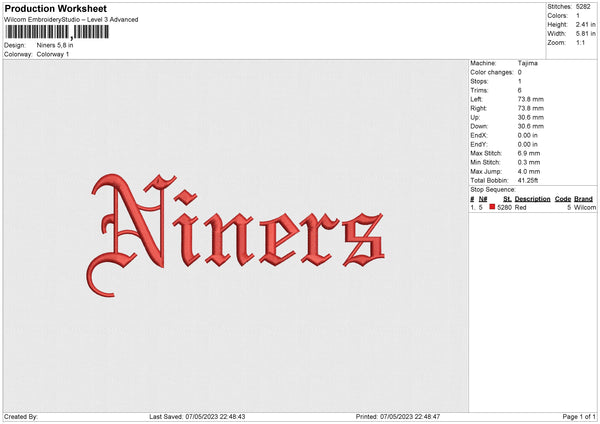
Task: Click the Max Stitch value '6.9 mm'
Action: tap(529, 153)
